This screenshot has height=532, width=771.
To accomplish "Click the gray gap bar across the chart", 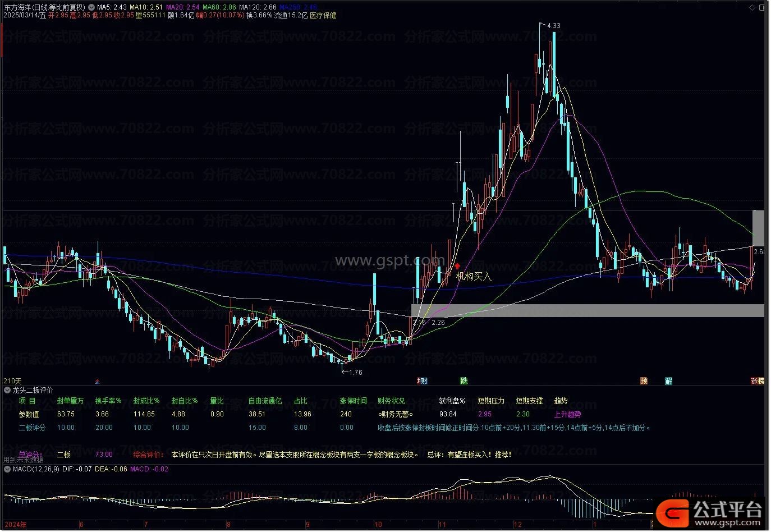I will pyautogui.click(x=588, y=310).
